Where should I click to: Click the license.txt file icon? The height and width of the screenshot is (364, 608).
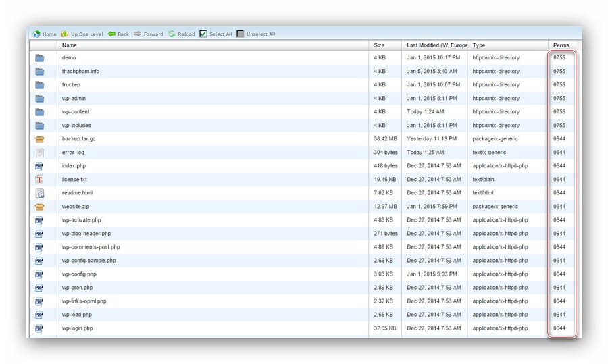pyautogui.click(x=39, y=180)
